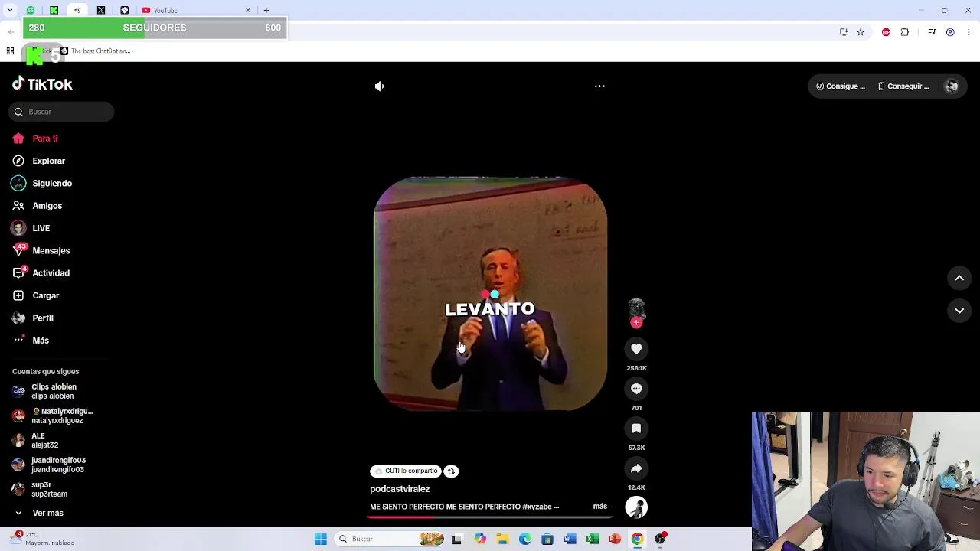Open The best ChatBot bookmark
980x551 pixels.
click(x=96, y=51)
